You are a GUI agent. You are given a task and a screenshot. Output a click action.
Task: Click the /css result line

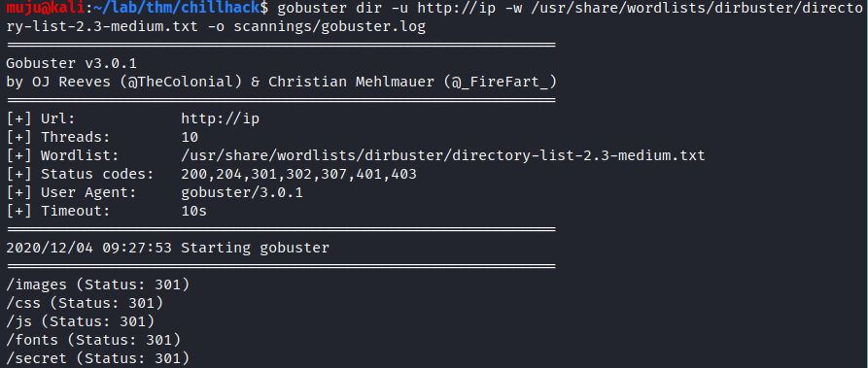point(85,303)
